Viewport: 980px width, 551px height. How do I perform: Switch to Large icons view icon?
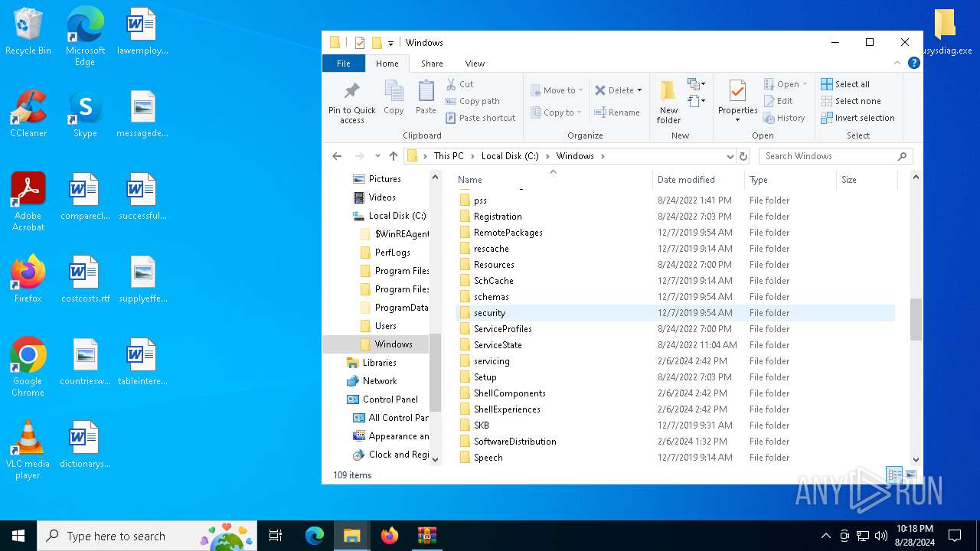pos(911,475)
